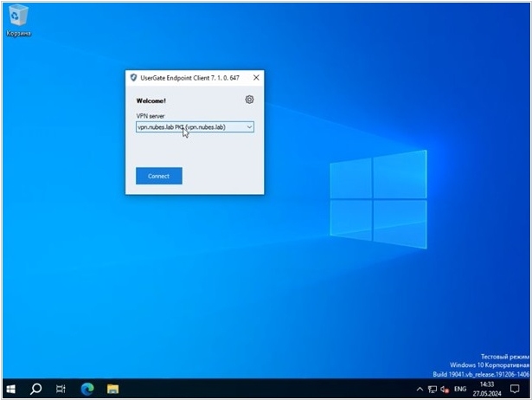Close the UserGate Endpoint Client window
The width and height of the screenshot is (532, 400).
pos(255,77)
